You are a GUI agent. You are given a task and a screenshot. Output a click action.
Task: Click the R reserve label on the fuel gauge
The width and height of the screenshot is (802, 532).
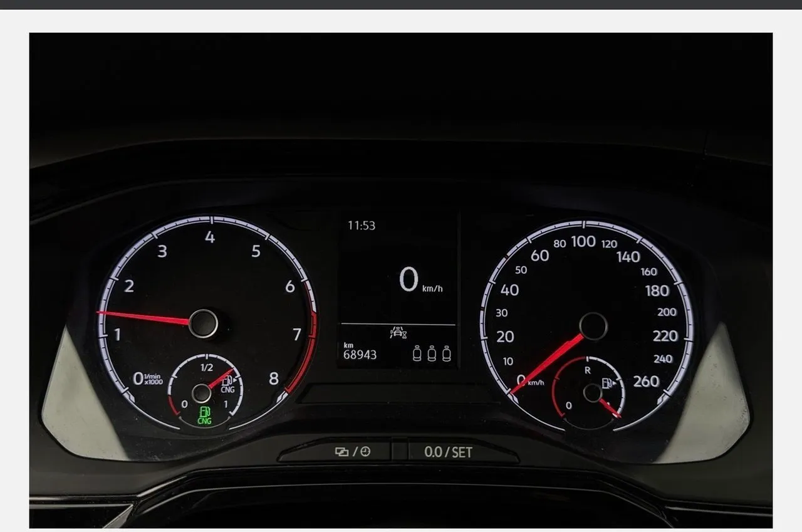click(587, 370)
